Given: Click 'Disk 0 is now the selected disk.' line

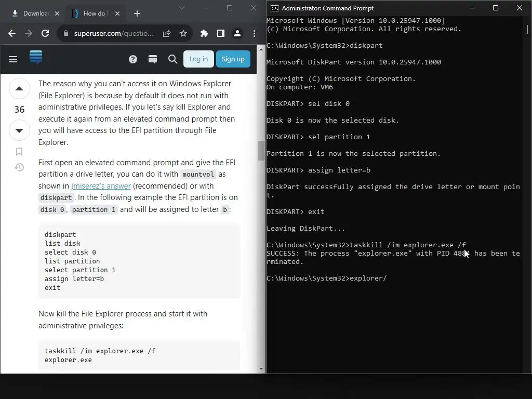Looking at the screenshot, I should (333, 121).
